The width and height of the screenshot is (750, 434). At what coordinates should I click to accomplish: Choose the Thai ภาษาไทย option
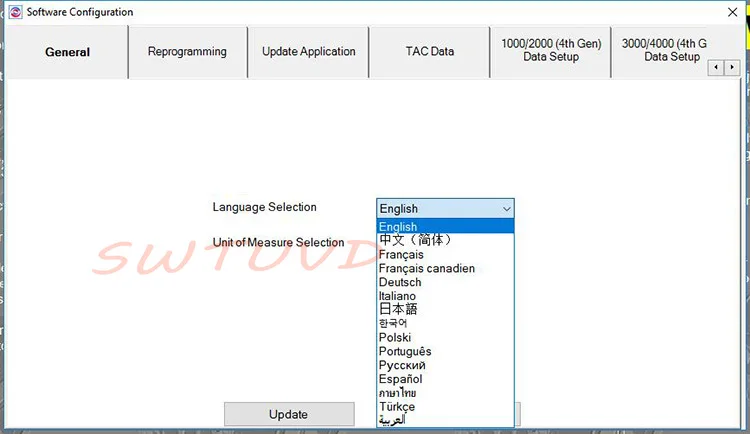point(445,392)
